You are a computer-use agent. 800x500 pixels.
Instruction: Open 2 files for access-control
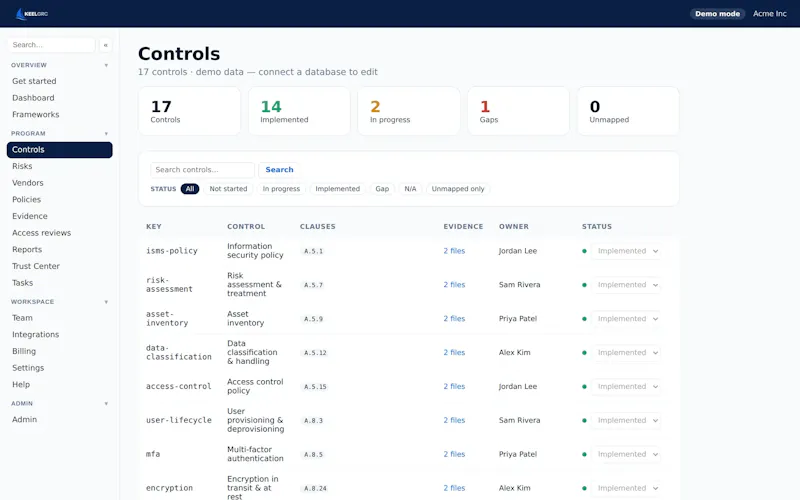[454, 387]
